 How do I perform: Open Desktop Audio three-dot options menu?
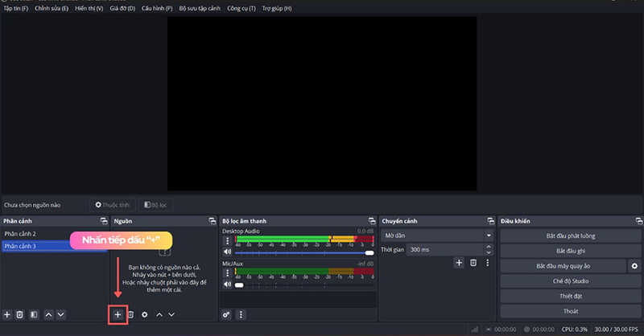(227, 240)
